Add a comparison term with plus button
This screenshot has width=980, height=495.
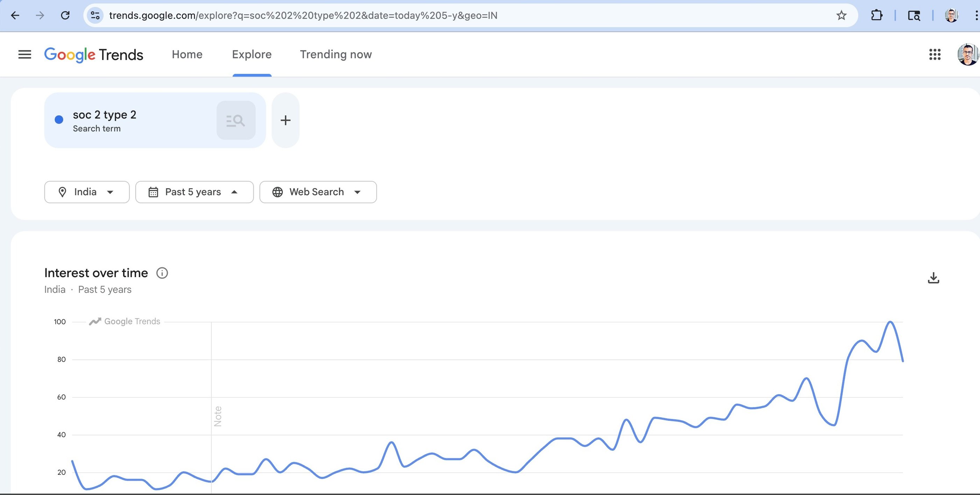[x=285, y=120]
